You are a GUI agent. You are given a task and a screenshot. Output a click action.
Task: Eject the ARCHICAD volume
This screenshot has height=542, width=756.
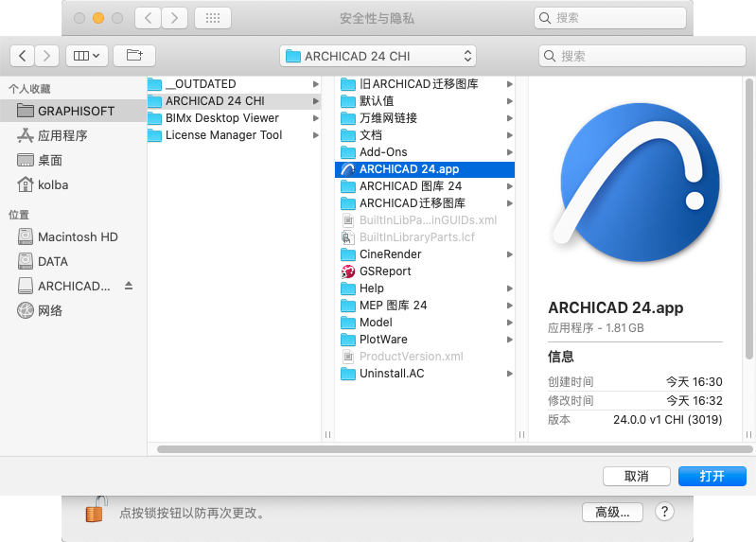click(x=129, y=286)
